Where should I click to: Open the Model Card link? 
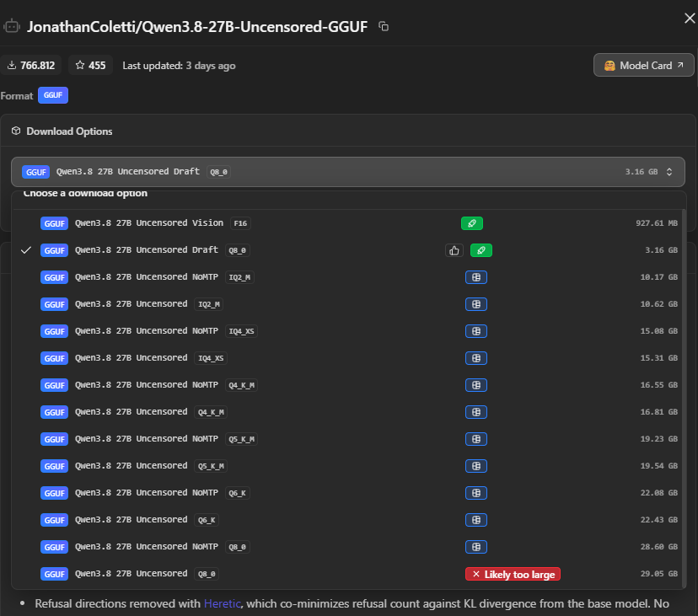click(x=643, y=66)
